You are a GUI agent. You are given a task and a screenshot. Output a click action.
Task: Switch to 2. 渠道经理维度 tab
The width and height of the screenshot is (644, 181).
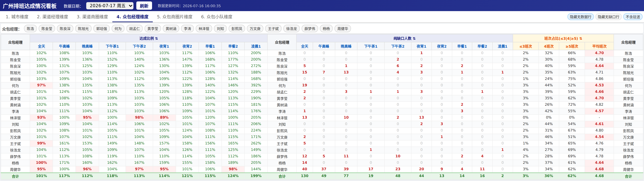tap(52, 17)
